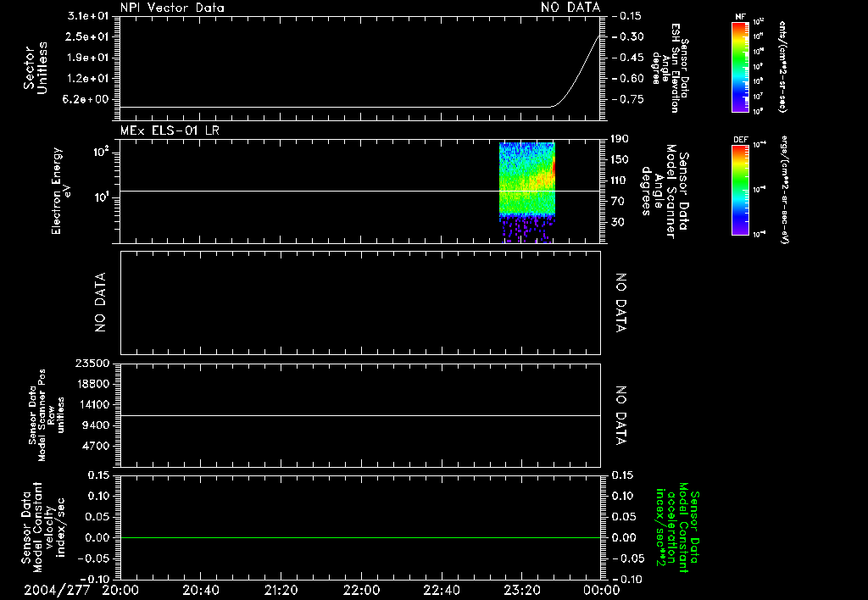Click the 'Model Scanner Pos Raw' axis label

tap(47, 415)
